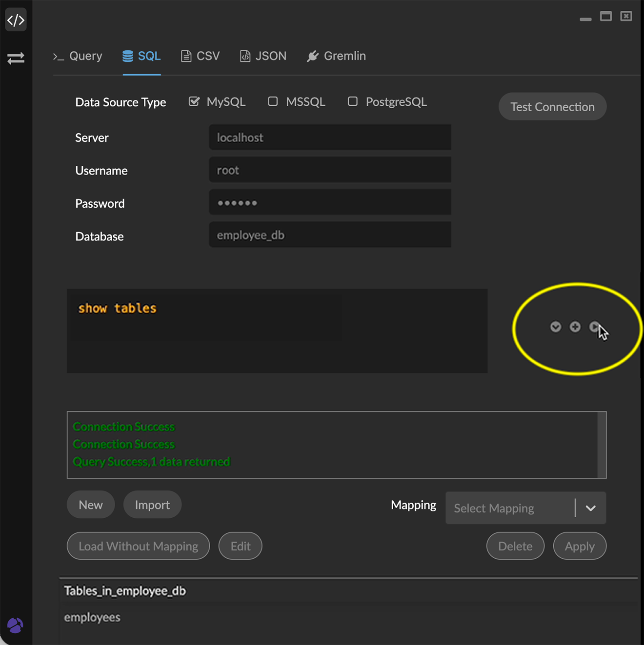The width and height of the screenshot is (644, 645).
Task: Open the Gremlin tab
Action: coord(336,56)
